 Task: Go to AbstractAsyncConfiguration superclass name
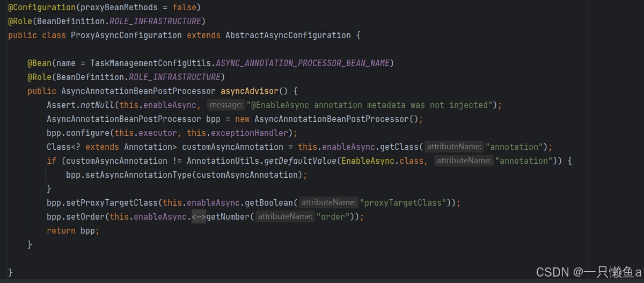(x=288, y=35)
